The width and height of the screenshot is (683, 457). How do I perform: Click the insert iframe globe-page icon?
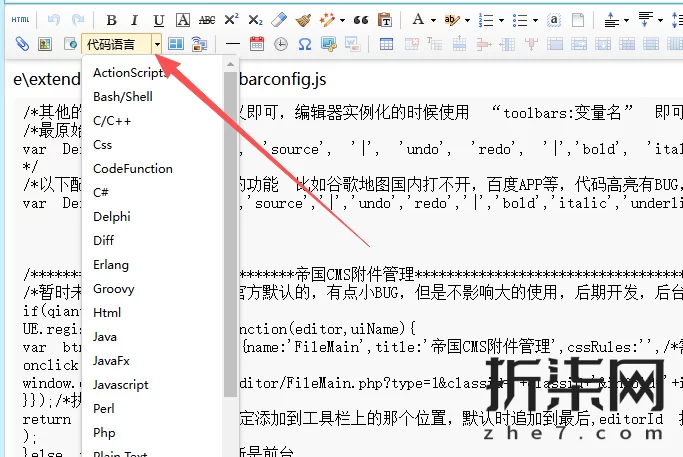point(70,44)
